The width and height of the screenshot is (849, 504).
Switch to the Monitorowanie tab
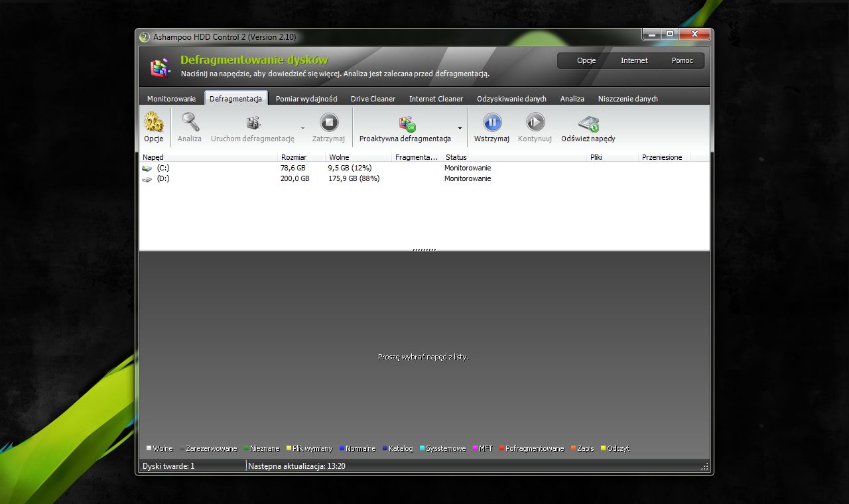(171, 99)
